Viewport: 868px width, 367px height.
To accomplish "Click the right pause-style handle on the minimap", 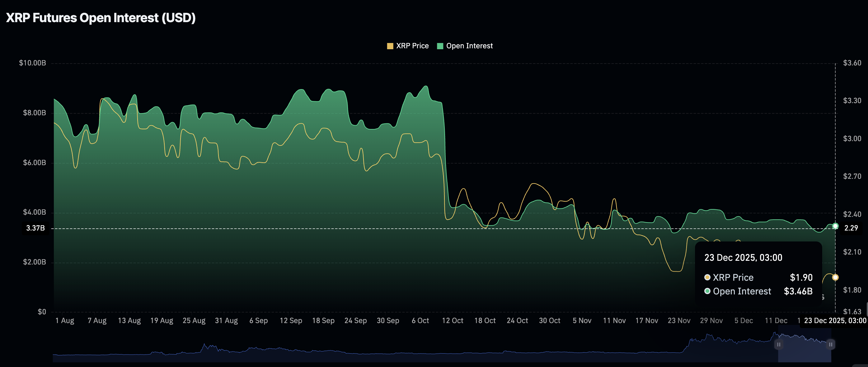I will pos(831,345).
